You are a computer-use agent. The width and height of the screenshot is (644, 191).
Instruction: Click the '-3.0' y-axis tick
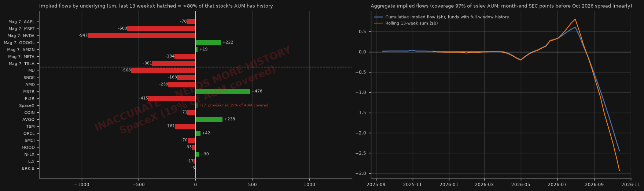(361, 174)
